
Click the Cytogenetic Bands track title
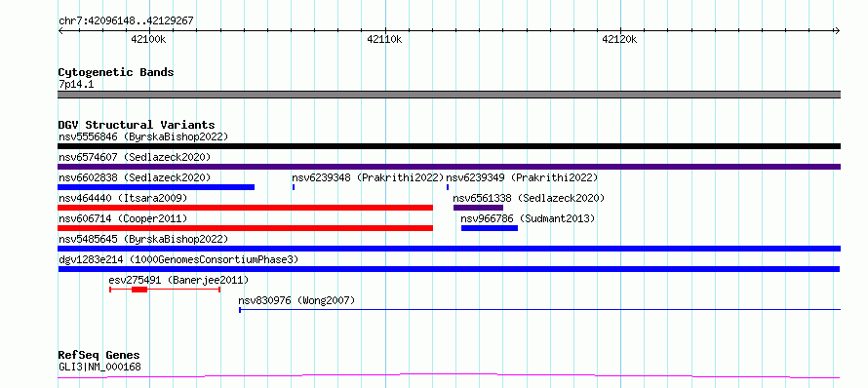(116, 72)
